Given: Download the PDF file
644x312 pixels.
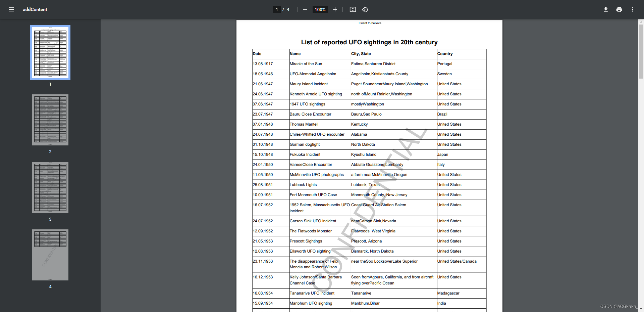Looking at the screenshot, I should pos(606,9).
